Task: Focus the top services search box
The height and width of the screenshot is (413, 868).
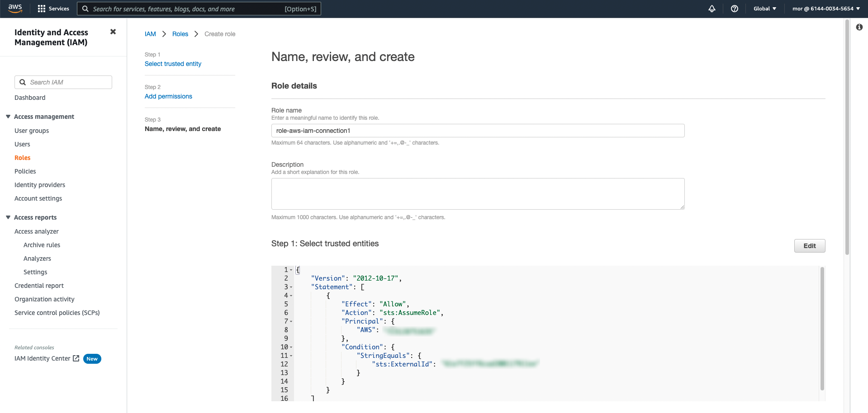Action: point(199,9)
